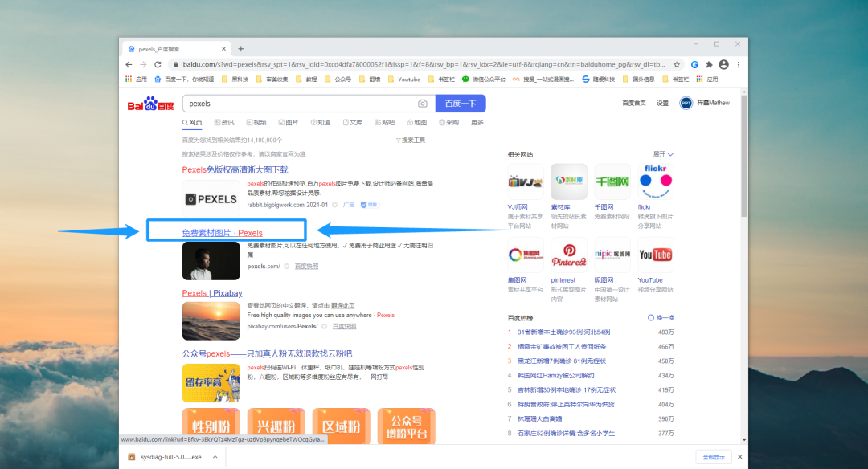The image size is (868, 469).
Task: Click the 百度一下 search button
Action: (x=461, y=104)
